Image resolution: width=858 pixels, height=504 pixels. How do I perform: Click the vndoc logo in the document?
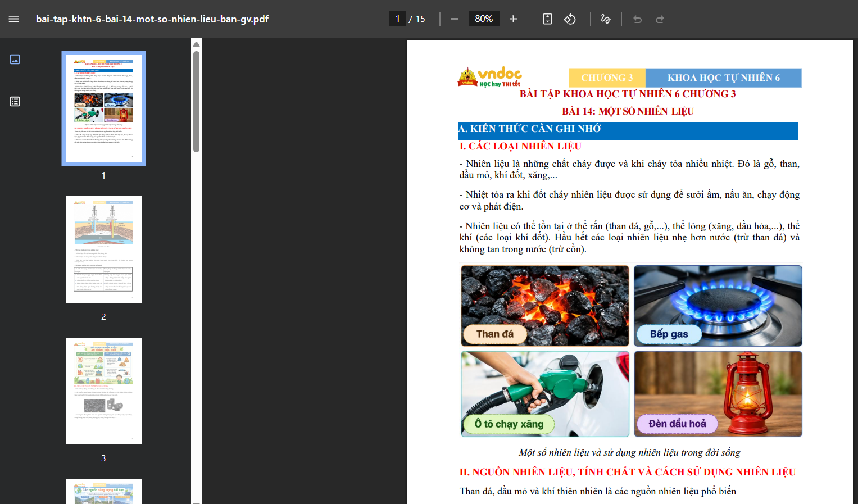coord(490,77)
